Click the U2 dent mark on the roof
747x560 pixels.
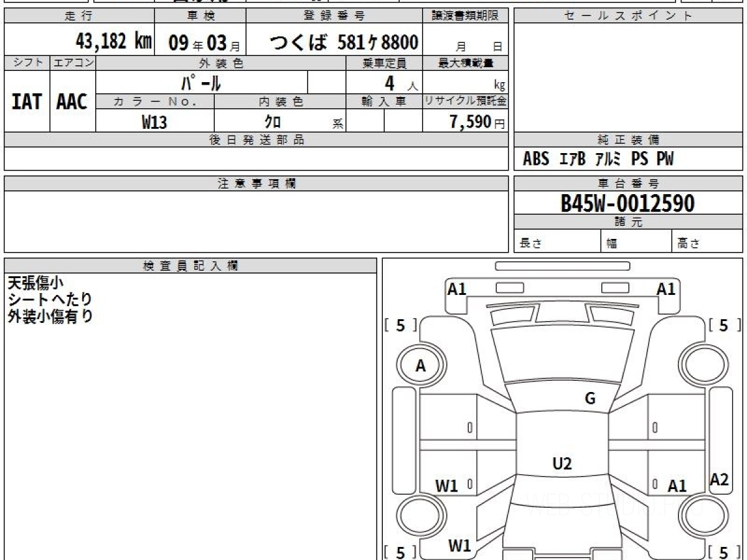(x=562, y=463)
